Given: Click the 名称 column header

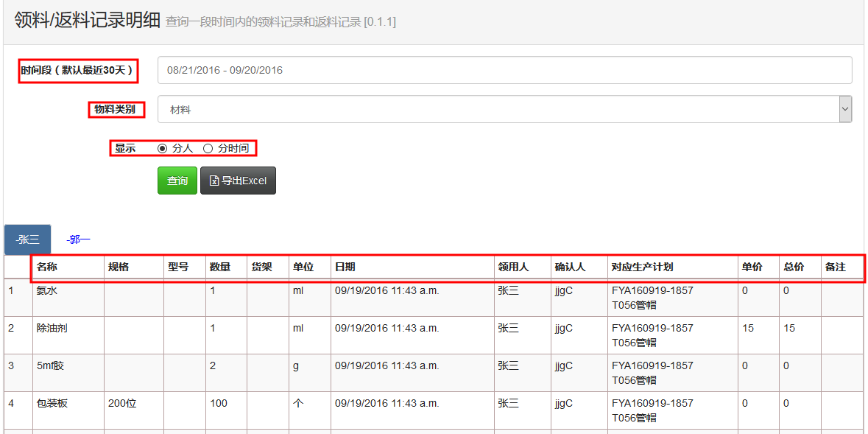Looking at the screenshot, I should [47, 267].
